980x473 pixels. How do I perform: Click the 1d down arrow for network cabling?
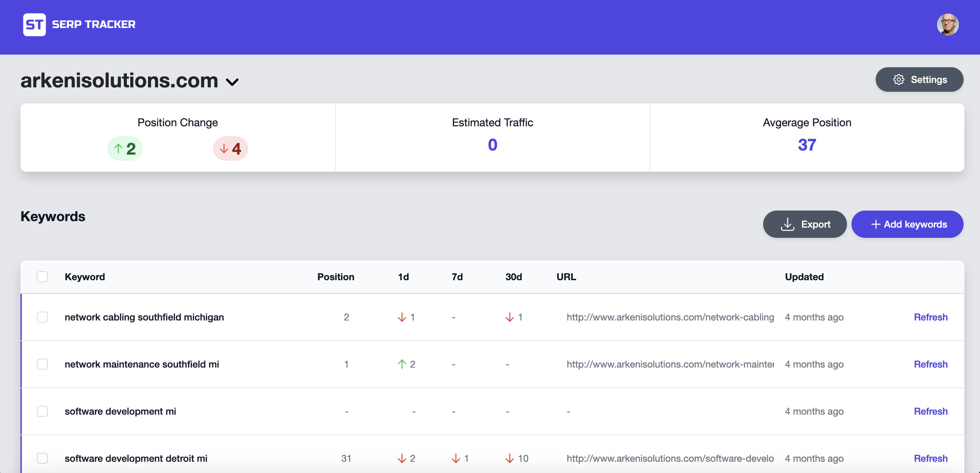click(x=402, y=317)
